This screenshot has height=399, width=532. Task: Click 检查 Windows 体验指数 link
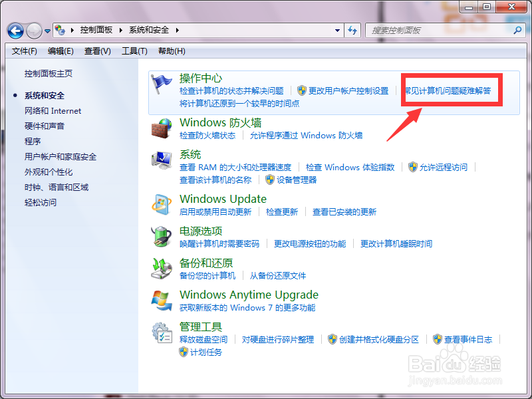[x=350, y=167]
